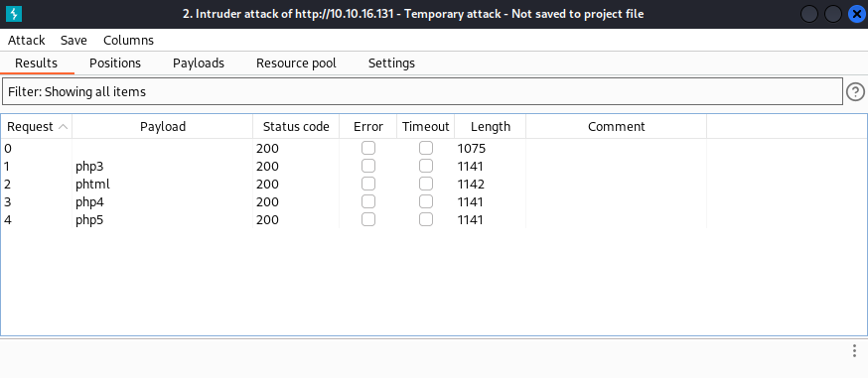Sort by the Payload column header

point(163,127)
